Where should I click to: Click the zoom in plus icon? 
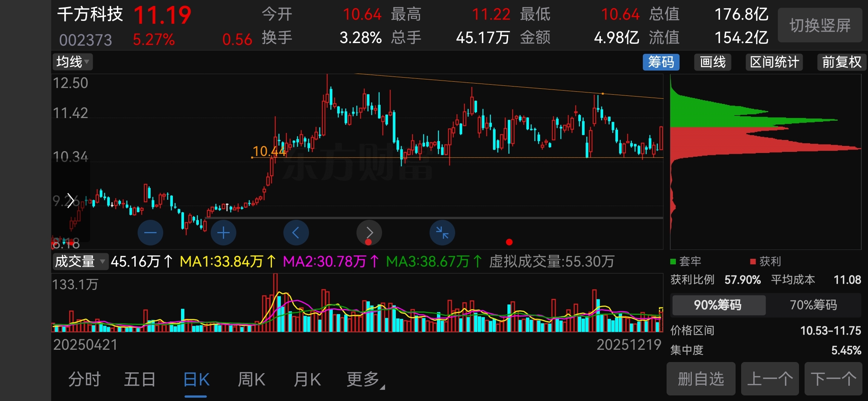[x=223, y=233]
